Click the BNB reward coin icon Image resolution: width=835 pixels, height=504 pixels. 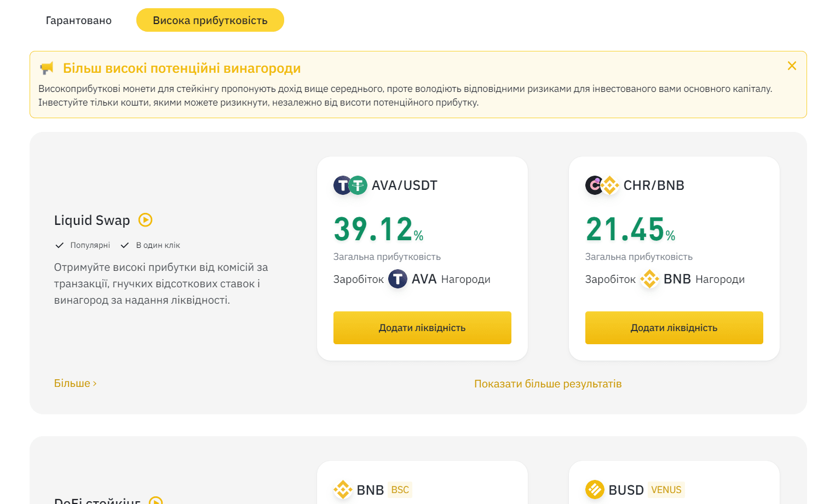(x=649, y=279)
